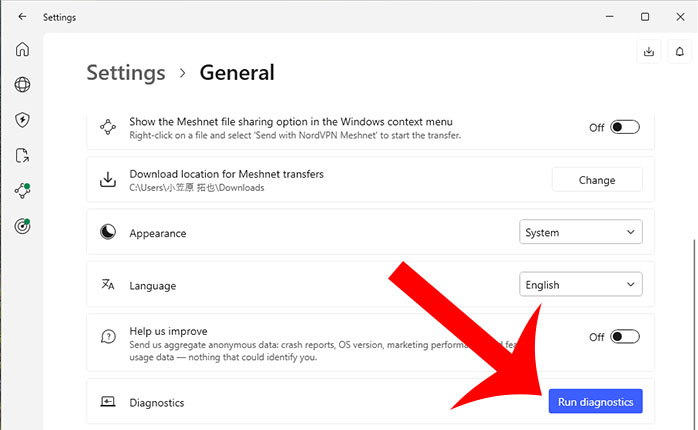Click the Diagnostics row label

(157, 402)
